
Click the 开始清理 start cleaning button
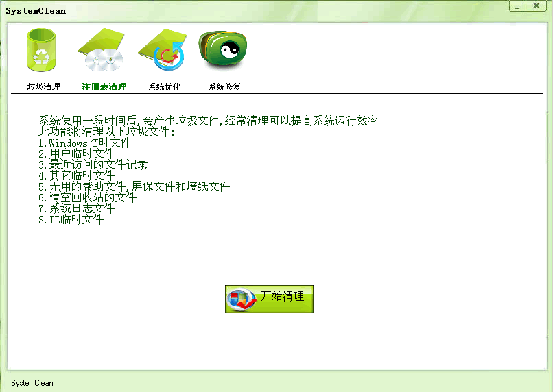(269, 299)
